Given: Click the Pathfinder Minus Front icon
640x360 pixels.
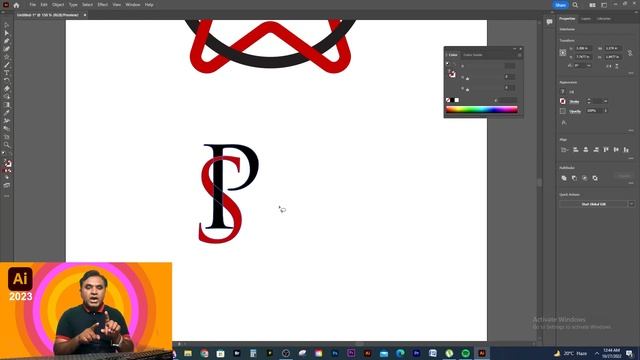Looking at the screenshot, I should 574,178.
